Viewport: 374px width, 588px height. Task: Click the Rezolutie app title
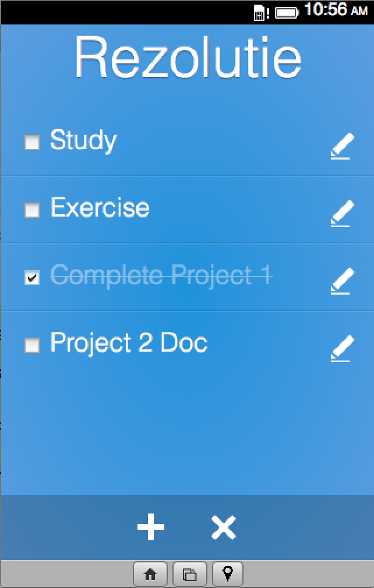(188, 58)
